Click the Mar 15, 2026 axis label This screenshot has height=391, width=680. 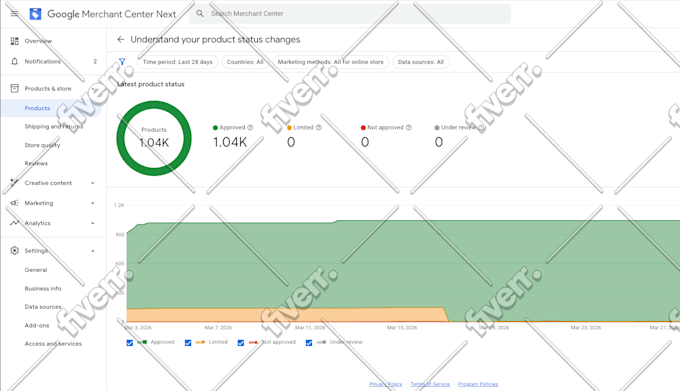coord(402,328)
